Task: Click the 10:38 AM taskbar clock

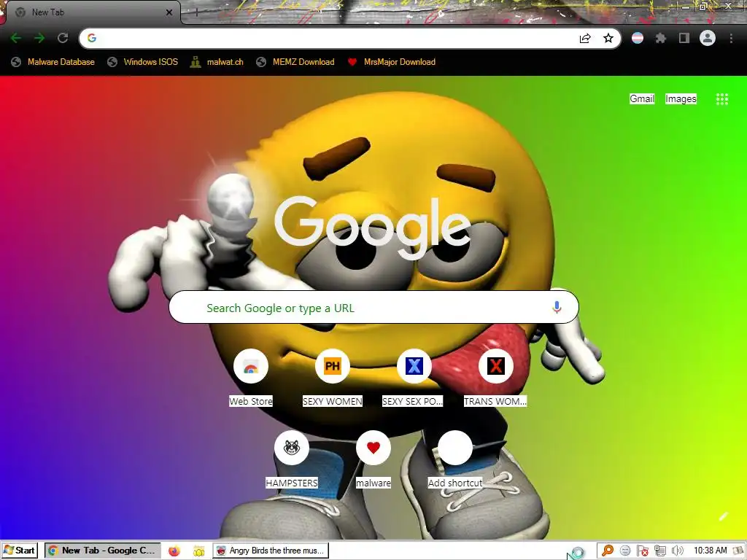Action: click(x=710, y=551)
